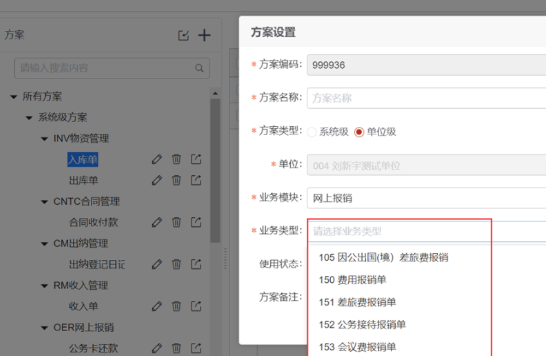Delete 收入单 with the trash icon
Viewport: 546px width, 360px height.
pyautogui.click(x=177, y=306)
